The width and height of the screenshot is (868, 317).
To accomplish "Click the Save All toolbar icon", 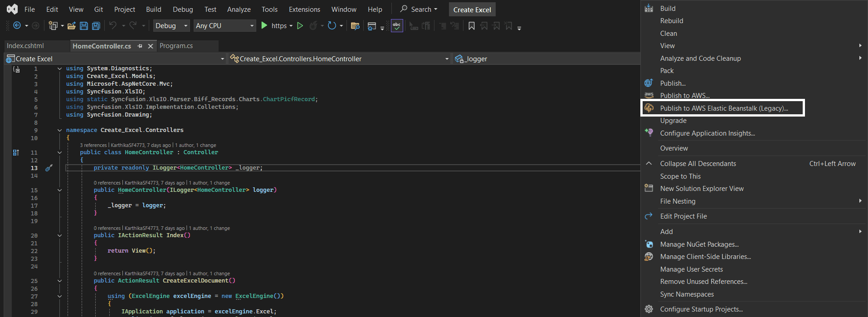I will point(96,26).
